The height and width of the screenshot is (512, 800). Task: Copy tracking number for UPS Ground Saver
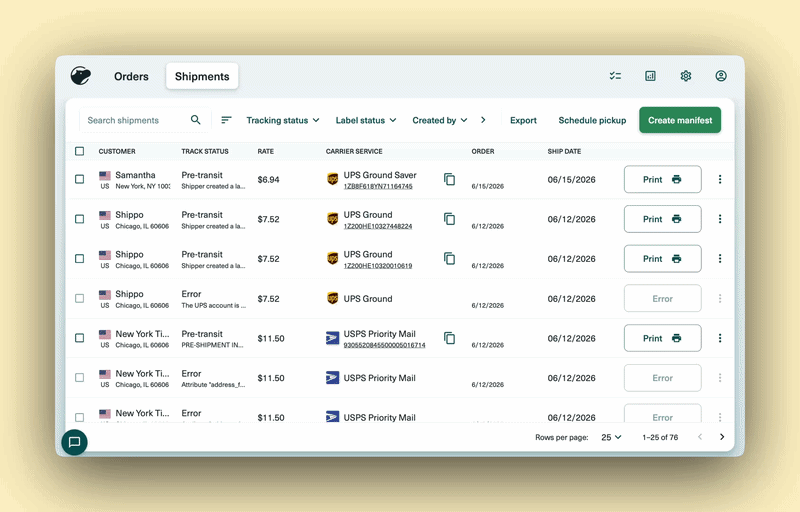coord(449,179)
